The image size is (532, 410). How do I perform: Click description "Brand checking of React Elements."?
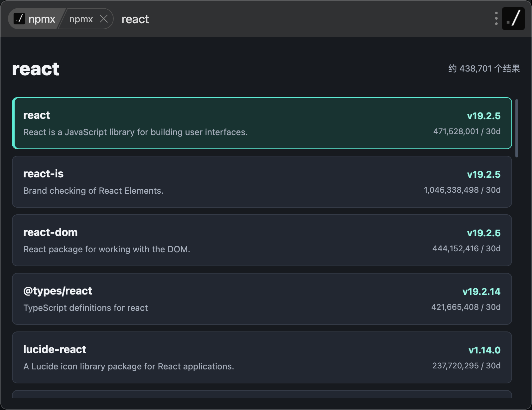93,191
